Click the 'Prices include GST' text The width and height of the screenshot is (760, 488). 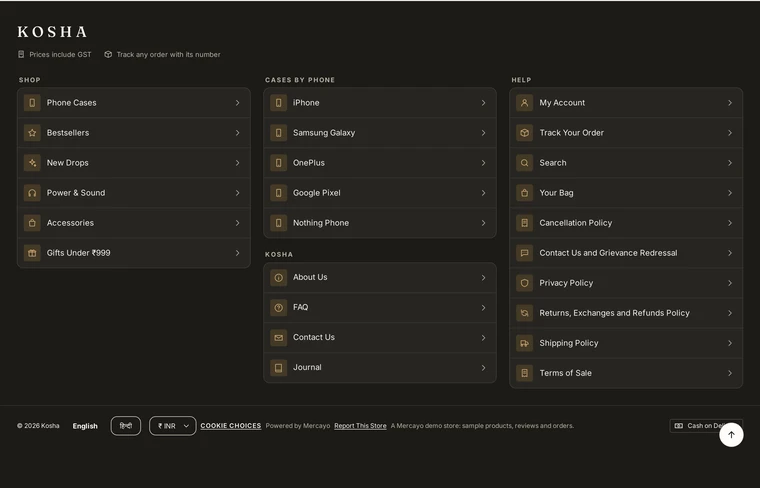(60, 54)
